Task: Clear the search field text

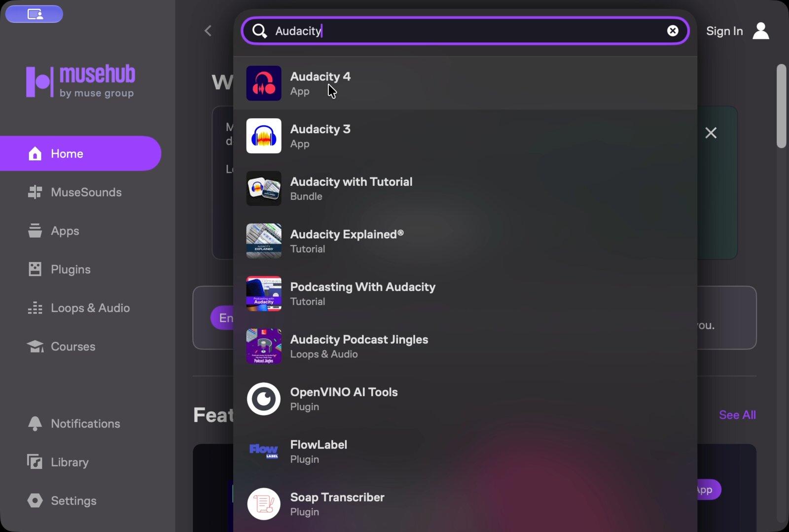Action: point(673,31)
